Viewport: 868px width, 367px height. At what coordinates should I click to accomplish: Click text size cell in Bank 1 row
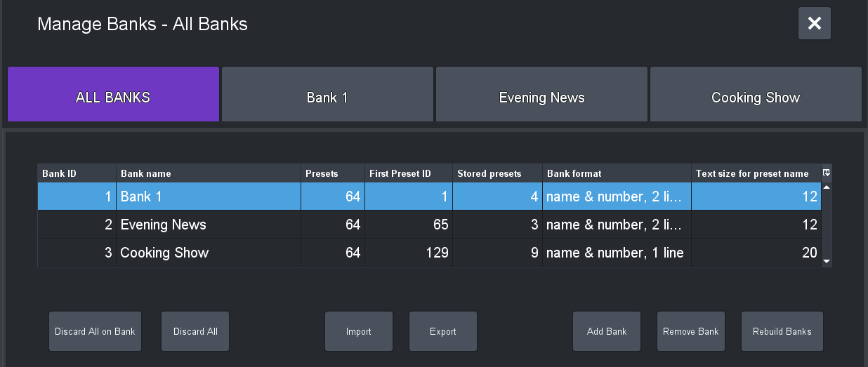click(x=756, y=196)
